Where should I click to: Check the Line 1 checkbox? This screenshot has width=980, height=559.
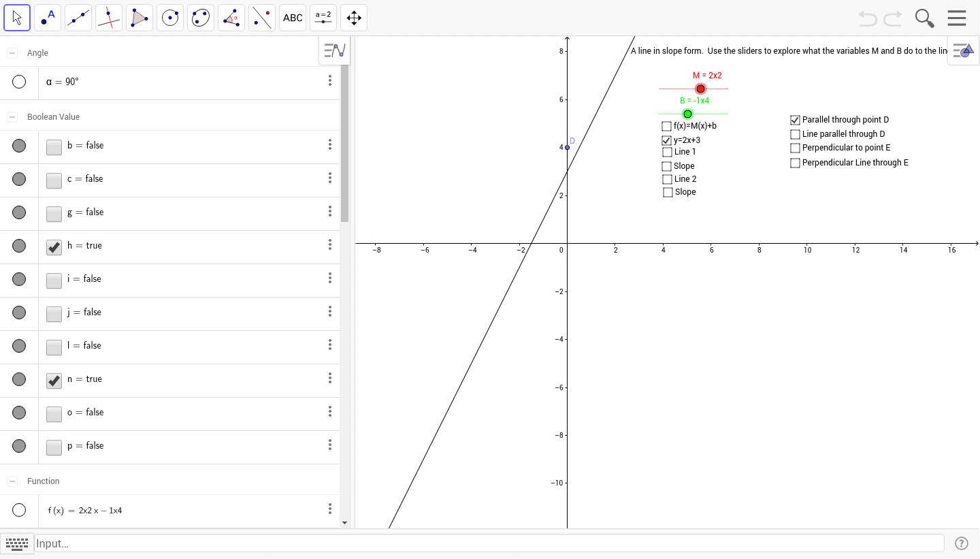point(667,152)
